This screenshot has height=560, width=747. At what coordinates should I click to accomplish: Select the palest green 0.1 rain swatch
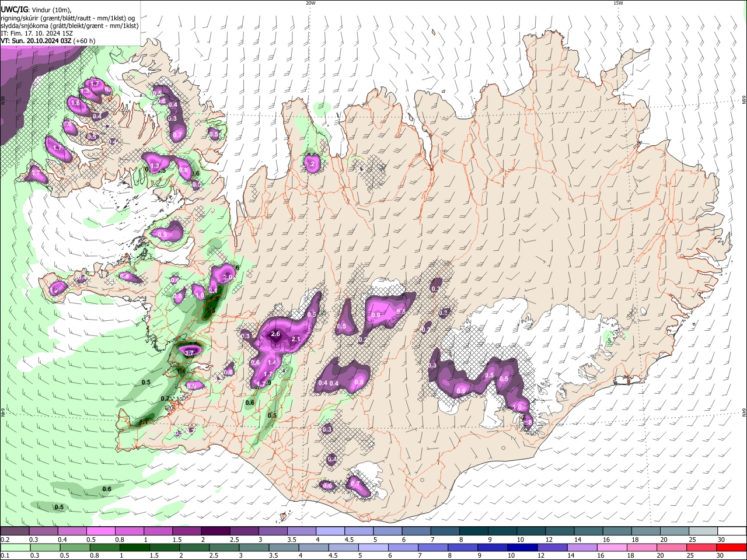click(x=14, y=548)
